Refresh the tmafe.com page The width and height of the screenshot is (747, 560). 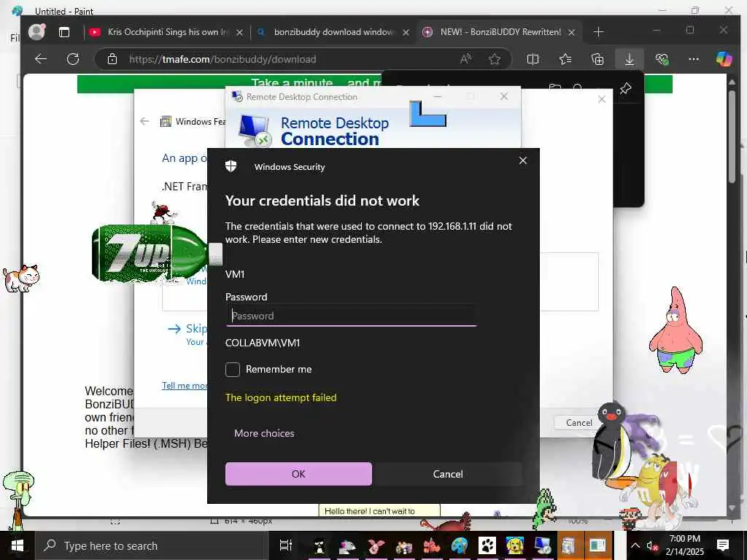click(73, 59)
